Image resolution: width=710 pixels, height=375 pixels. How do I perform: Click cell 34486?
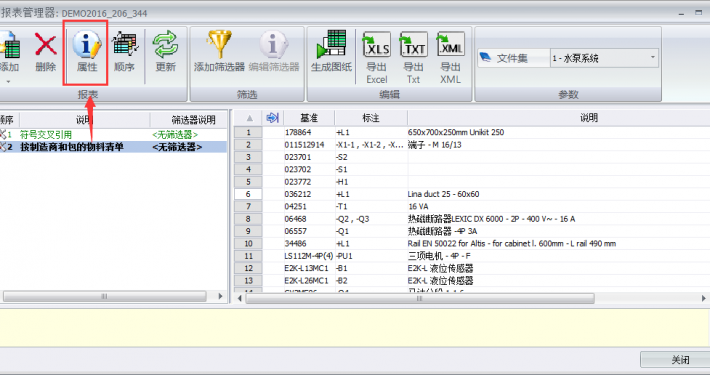(295, 243)
